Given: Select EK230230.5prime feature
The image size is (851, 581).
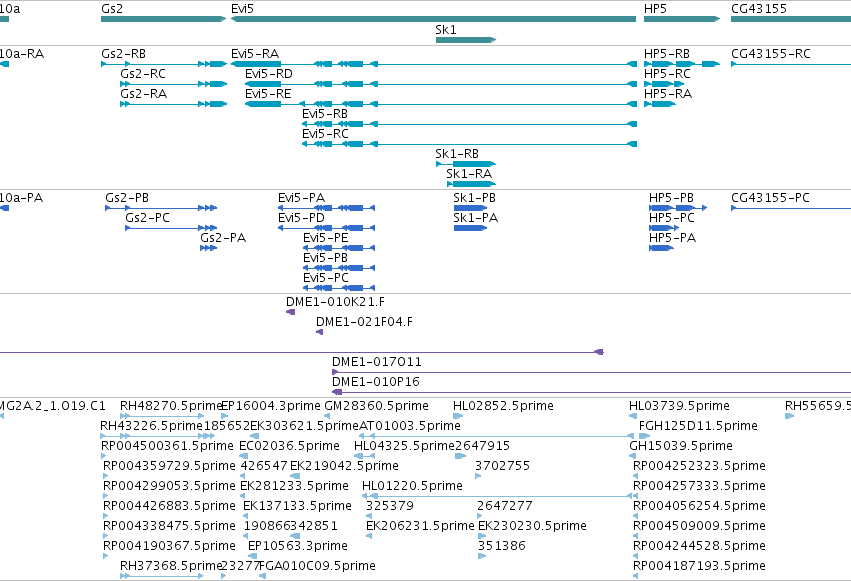Looking at the screenshot, I should pyautogui.click(x=482, y=537).
